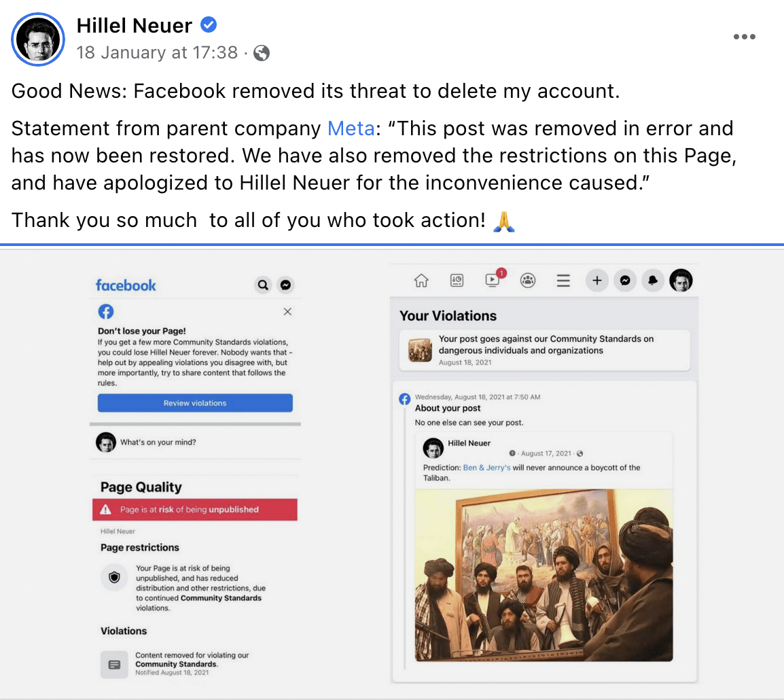Open the Watch video icon with notification badge

click(x=494, y=279)
